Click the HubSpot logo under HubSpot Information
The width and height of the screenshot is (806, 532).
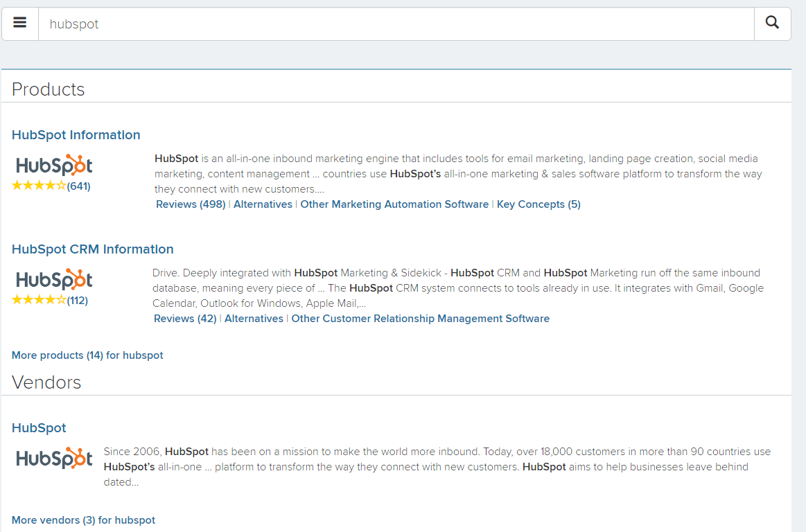click(x=55, y=165)
